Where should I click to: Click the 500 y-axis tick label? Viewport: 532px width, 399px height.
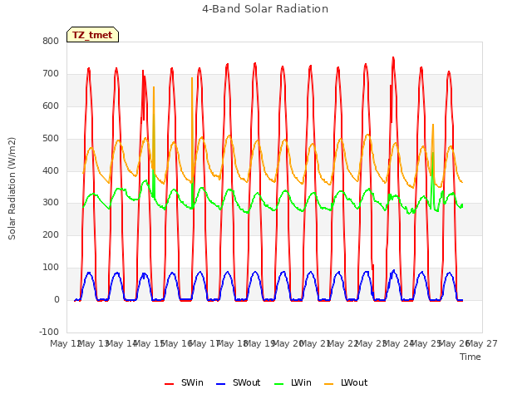(x=51, y=139)
